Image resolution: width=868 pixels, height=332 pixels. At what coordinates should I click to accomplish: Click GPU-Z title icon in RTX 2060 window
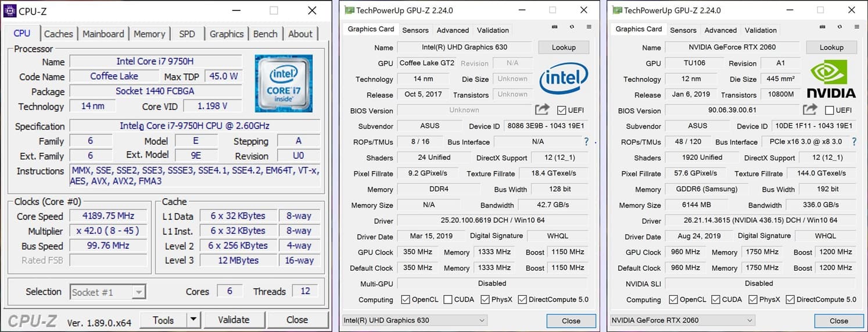[x=616, y=10]
